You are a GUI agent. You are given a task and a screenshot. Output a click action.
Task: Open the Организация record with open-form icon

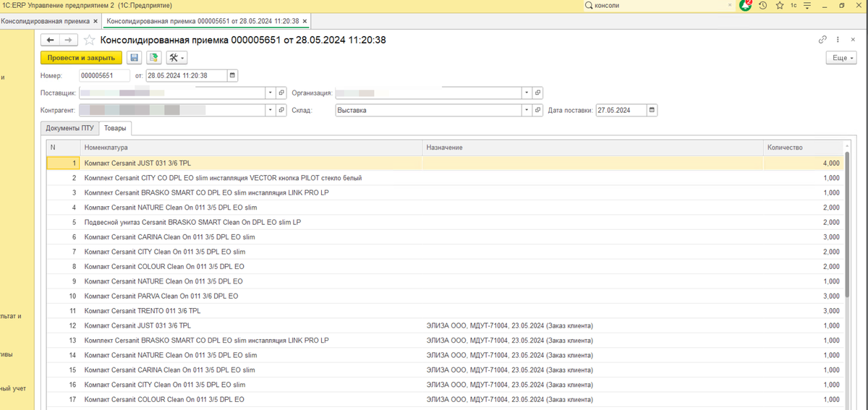point(537,93)
